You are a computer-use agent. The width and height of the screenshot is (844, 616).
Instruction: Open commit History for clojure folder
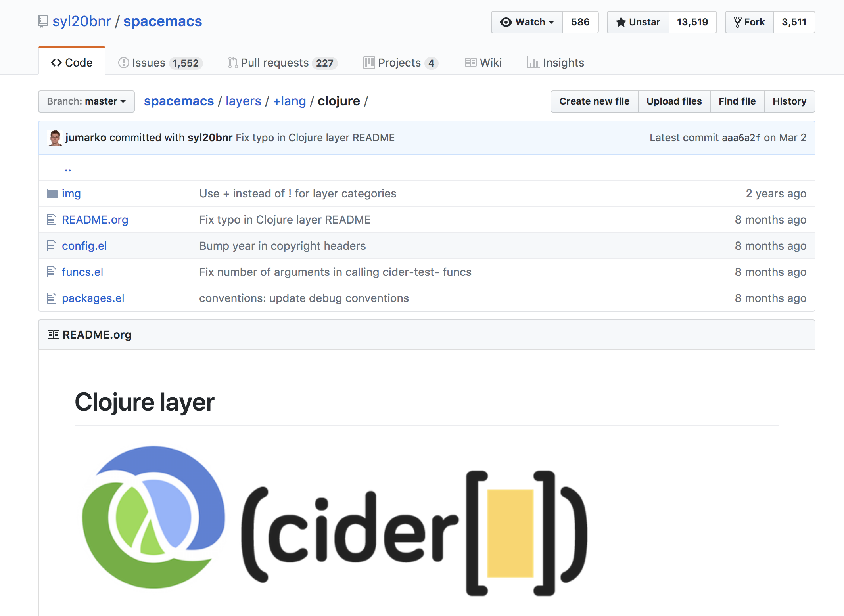pos(789,101)
